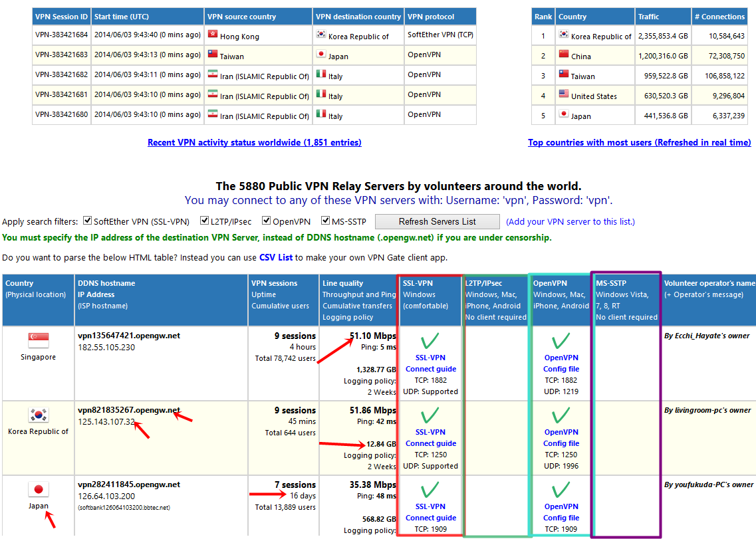
Task: Uncheck SoftEther VPN (SSL-VPN) filter
Action: [87, 221]
